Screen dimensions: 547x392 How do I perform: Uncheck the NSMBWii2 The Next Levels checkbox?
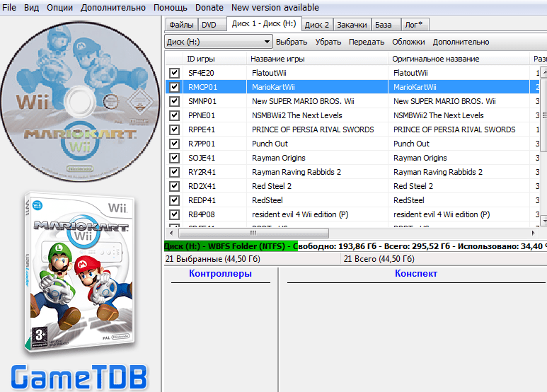pyautogui.click(x=174, y=115)
